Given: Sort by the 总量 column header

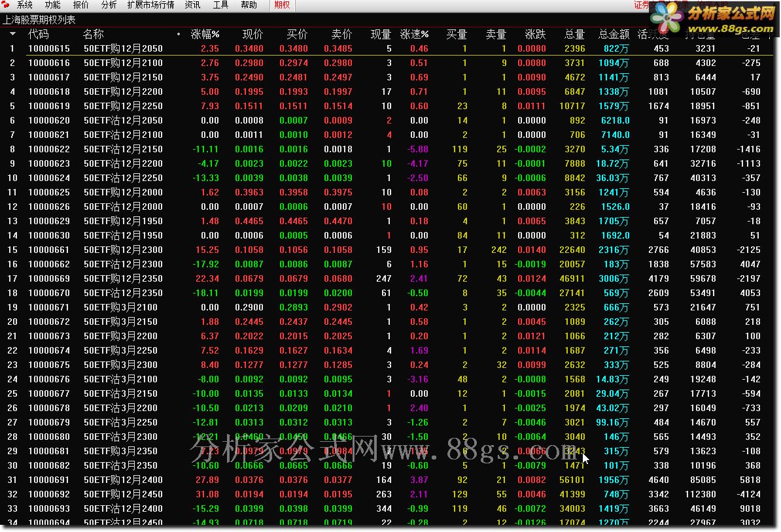Looking at the screenshot, I should tap(574, 34).
